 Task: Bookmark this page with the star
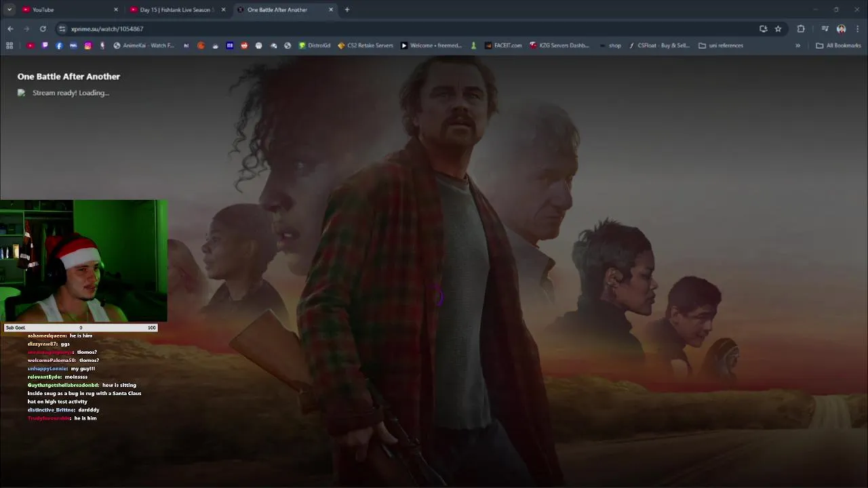[778, 28]
